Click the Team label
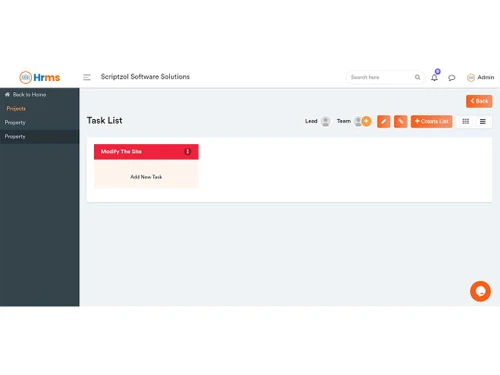This screenshot has width=500, height=375. (x=344, y=121)
